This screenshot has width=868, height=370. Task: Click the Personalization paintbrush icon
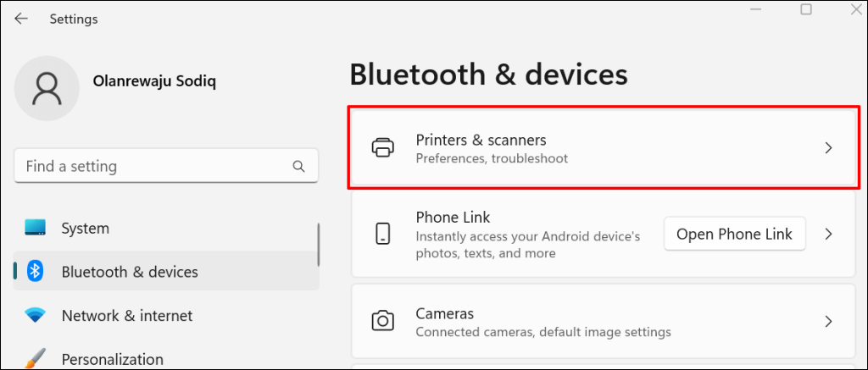(x=35, y=358)
